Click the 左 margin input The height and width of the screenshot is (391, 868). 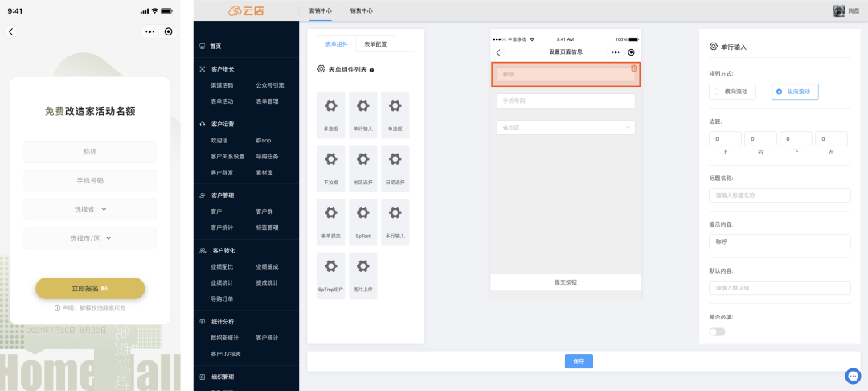pyautogui.click(x=832, y=139)
